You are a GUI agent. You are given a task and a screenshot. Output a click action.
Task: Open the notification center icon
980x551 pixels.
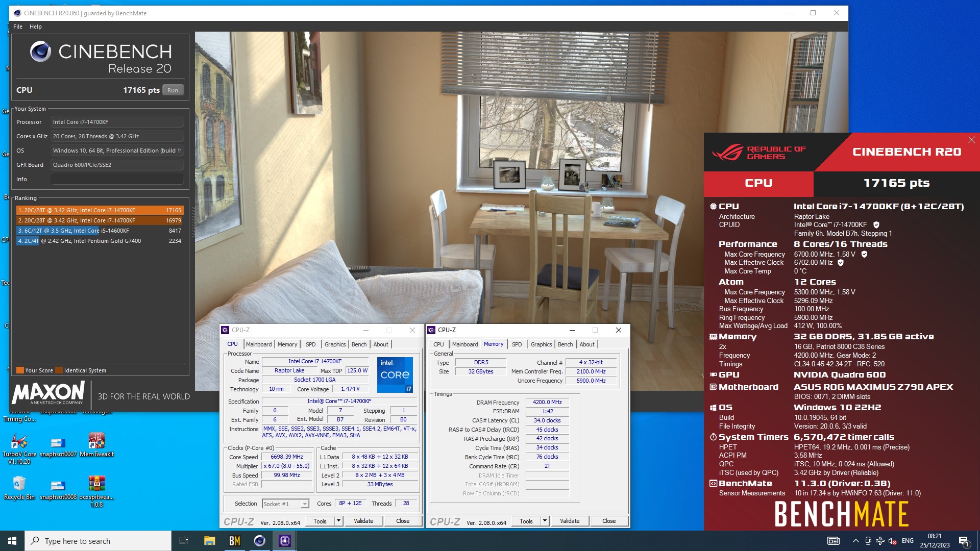coord(964,541)
